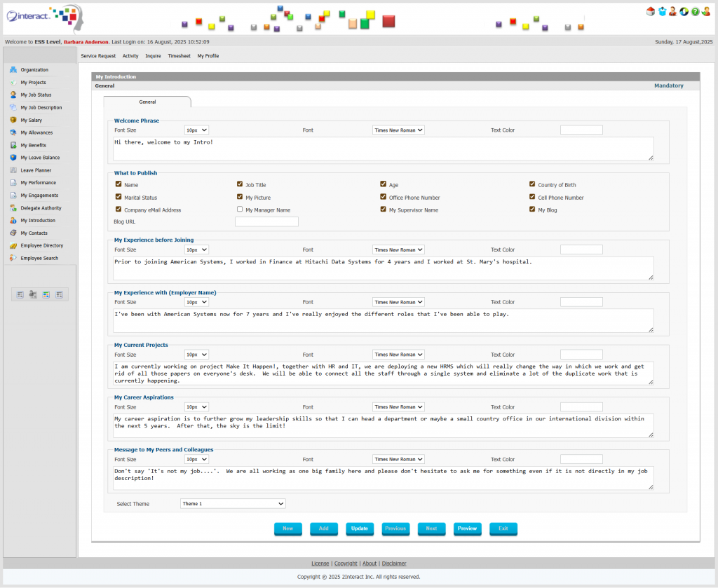Open Font dropdown in My Experience with (Employer Name)
Image resolution: width=718 pixels, height=588 pixels.
[x=398, y=302]
